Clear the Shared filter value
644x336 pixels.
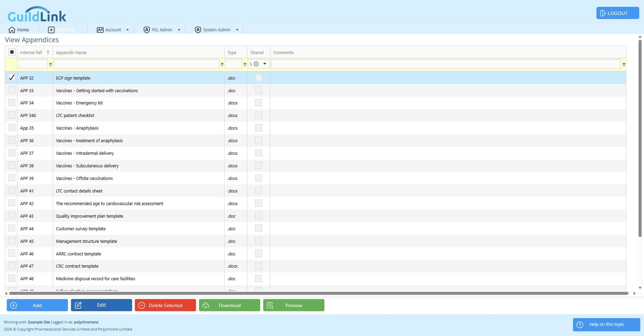[256, 64]
